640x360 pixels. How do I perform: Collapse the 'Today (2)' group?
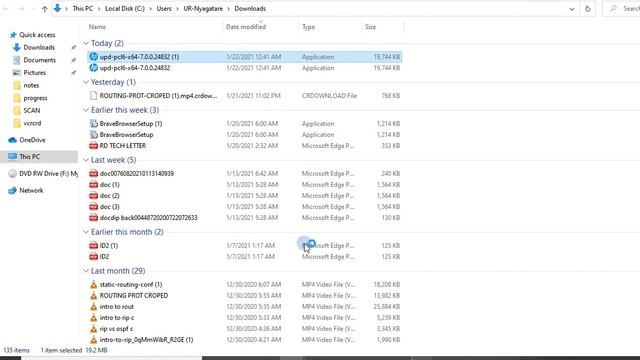point(86,43)
